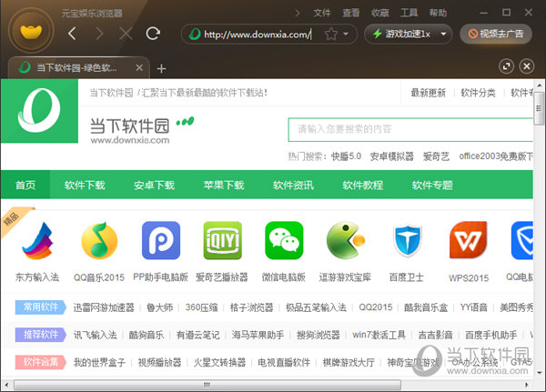Open 鲁大师 link
This screenshot has height=392, width=546.
[x=159, y=307]
